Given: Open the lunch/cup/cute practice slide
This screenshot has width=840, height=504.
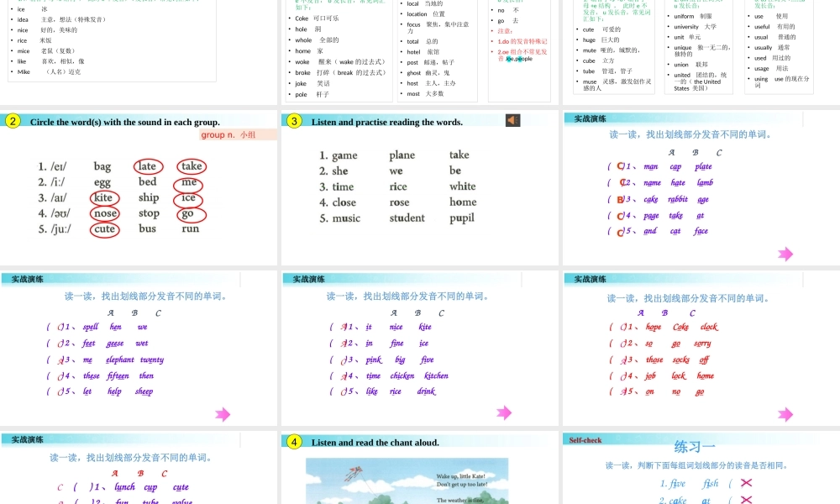Looking at the screenshot, I should (x=139, y=468).
